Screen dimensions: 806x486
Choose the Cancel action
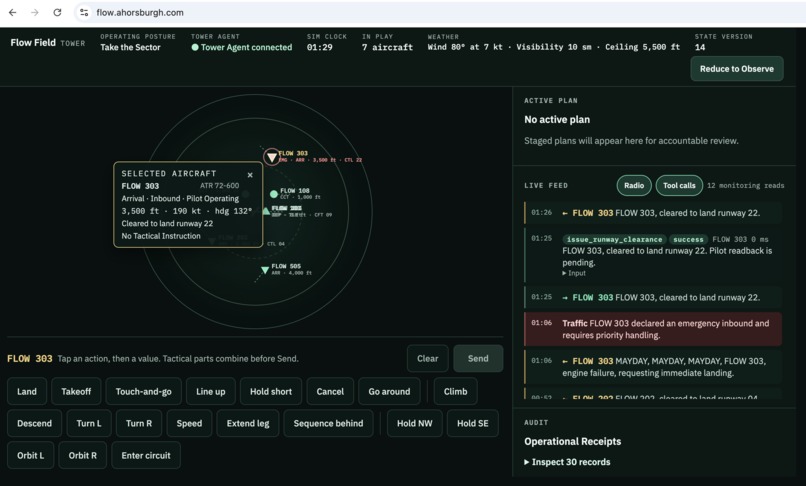(330, 391)
